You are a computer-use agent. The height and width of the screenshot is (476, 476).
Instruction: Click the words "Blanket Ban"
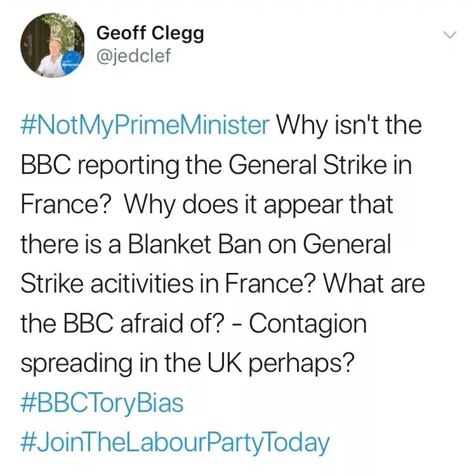point(195,244)
